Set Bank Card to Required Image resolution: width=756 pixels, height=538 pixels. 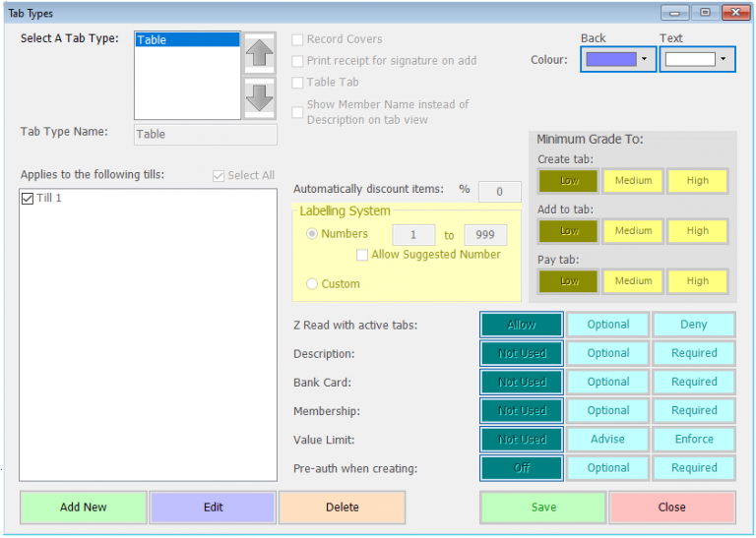point(694,382)
